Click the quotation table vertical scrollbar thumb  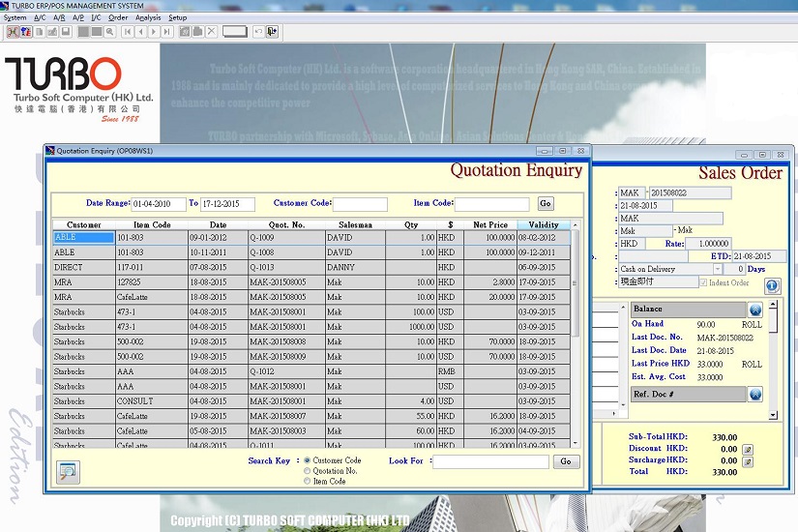576,283
